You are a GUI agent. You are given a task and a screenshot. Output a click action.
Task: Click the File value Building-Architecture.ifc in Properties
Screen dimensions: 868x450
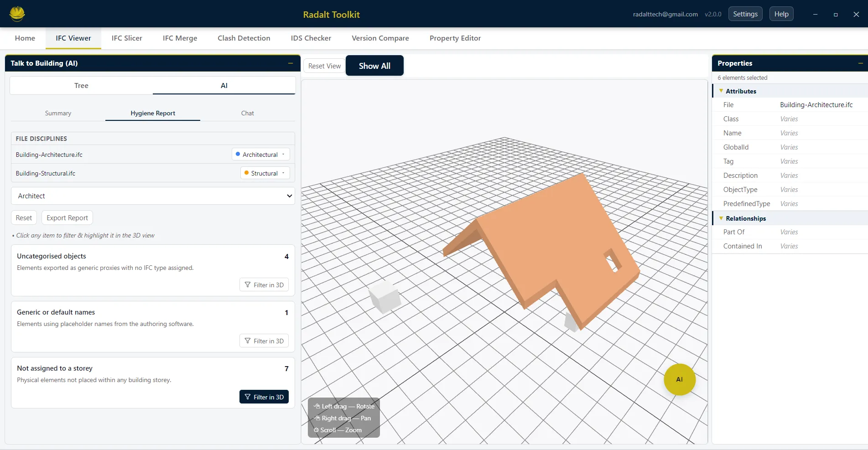816,105
